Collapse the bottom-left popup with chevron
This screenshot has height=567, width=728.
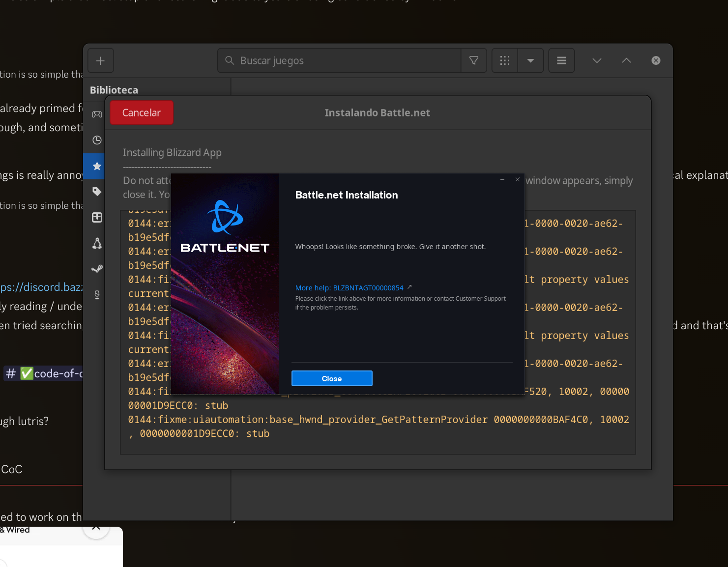coord(96,527)
